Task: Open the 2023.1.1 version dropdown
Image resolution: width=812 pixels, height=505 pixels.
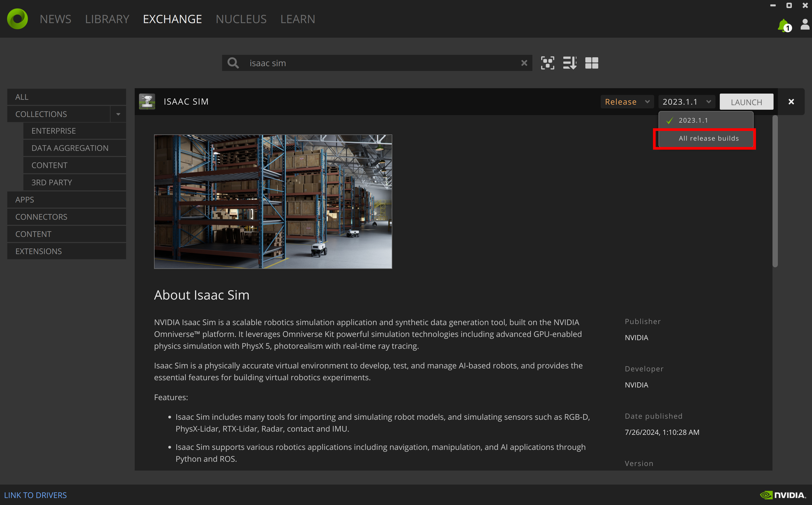Action: point(686,102)
